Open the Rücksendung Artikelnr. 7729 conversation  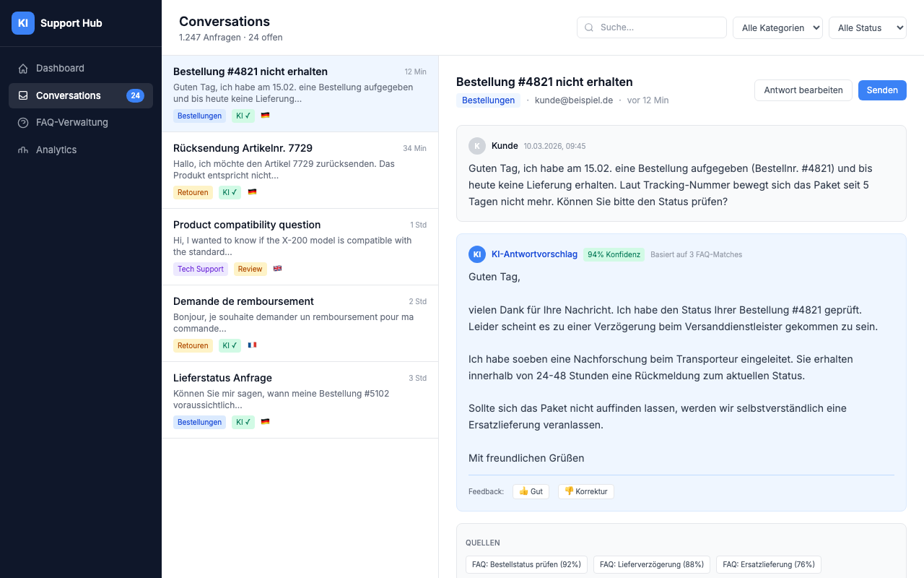tap(300, 170)
